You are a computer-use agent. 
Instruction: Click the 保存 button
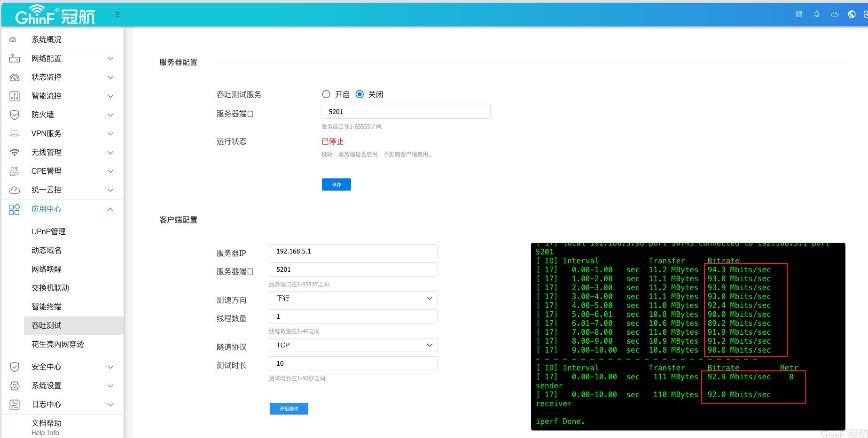pyautogui.click(x=336, y=184)
